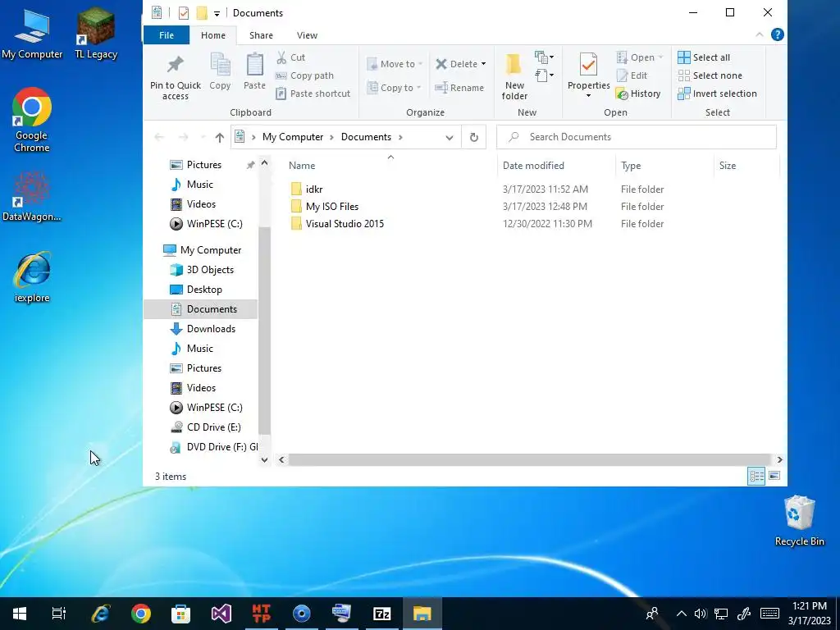Screen dimensions: 840x630
Task: Open the Move to dropdown
Action: [x=395, y=64]
